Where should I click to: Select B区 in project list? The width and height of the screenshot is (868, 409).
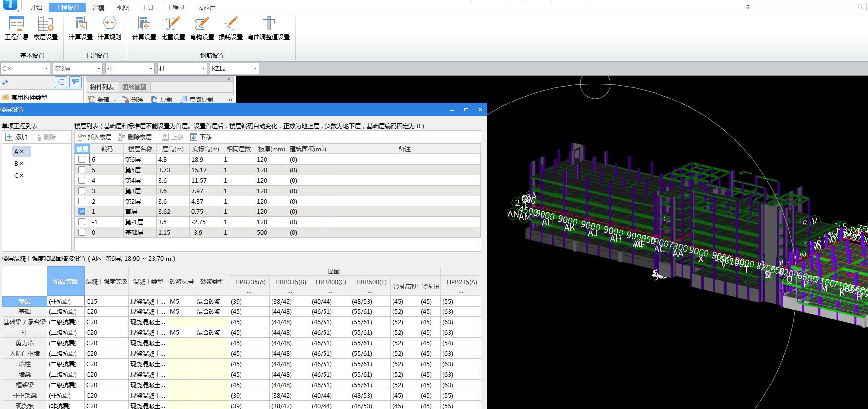(x=19, y=163)
